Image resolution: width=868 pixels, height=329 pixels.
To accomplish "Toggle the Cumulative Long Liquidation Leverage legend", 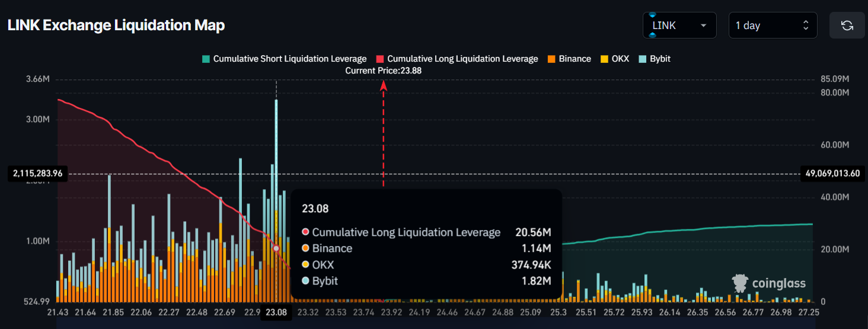I will pos(457,59).
